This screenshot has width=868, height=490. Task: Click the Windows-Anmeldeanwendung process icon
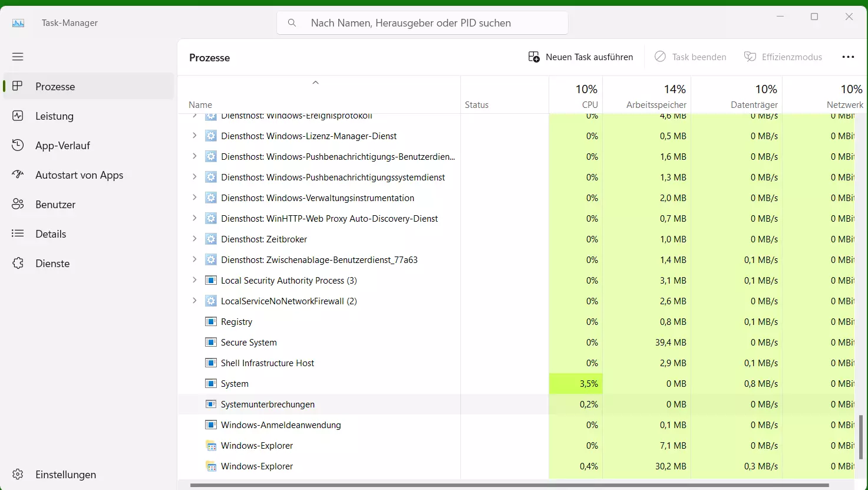(211, 425)
